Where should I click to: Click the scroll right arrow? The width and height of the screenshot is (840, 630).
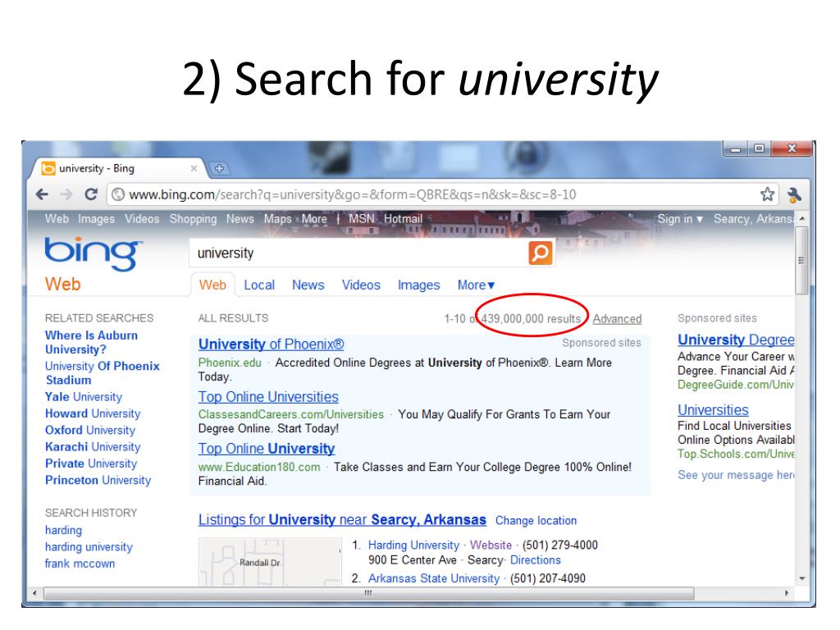click(x=787, y=593)
